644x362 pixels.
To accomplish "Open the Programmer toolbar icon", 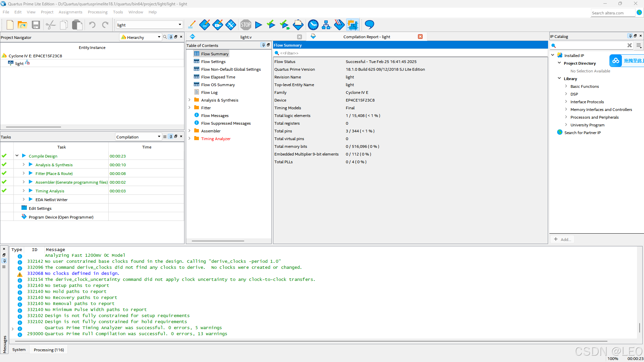I will coord(339,25).
